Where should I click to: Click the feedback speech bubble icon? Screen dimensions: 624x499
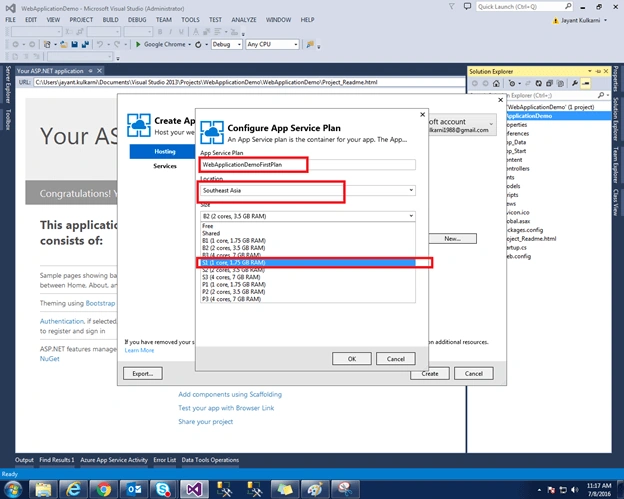pyautogui.click(x=467, y=7)
